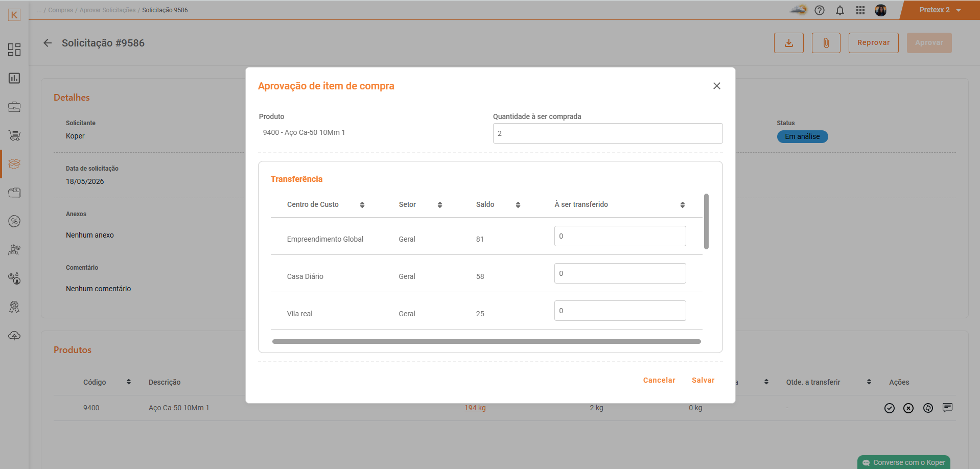Click the horizontal scrollbar in Transferência table
This screenshot has height=469, width=980.
click(x=486, y=341)
